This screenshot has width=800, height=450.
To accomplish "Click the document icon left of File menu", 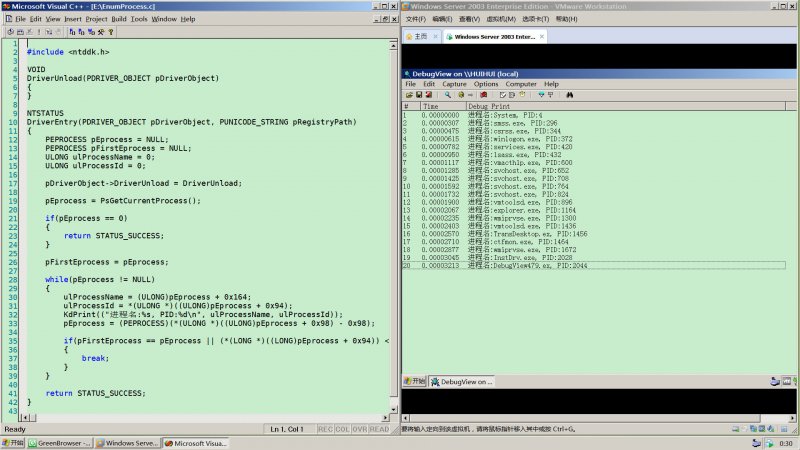I will [9, 19].
